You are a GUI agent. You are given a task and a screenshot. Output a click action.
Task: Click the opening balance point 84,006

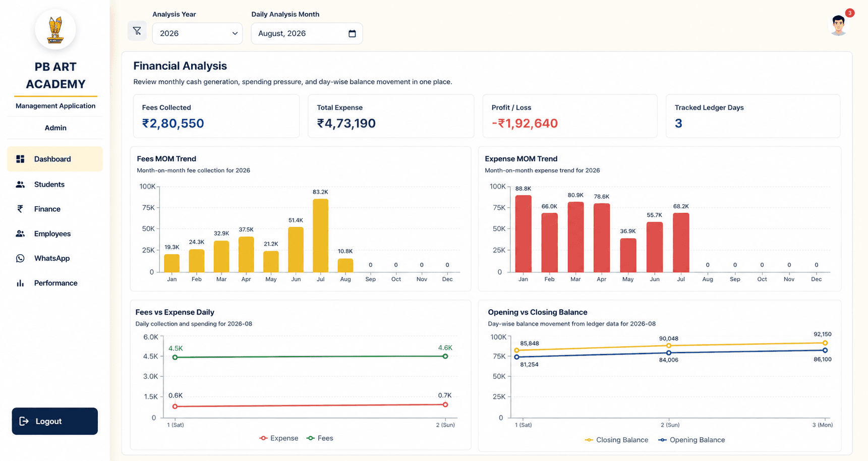[669, 353]
